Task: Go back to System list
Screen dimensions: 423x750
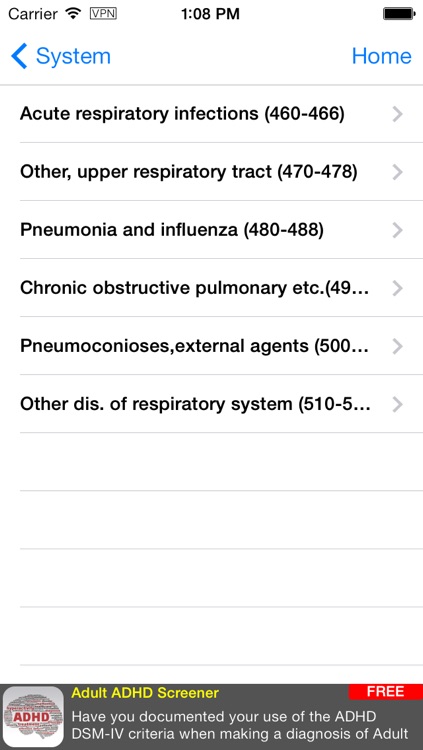Action: coord(61,56)
